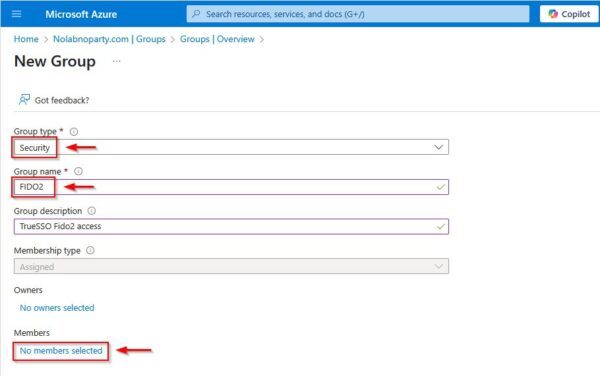This screenshot has width=600, height=376.
Task: Open Groups | Overview breadcrumb
Action: click(217, 39)
